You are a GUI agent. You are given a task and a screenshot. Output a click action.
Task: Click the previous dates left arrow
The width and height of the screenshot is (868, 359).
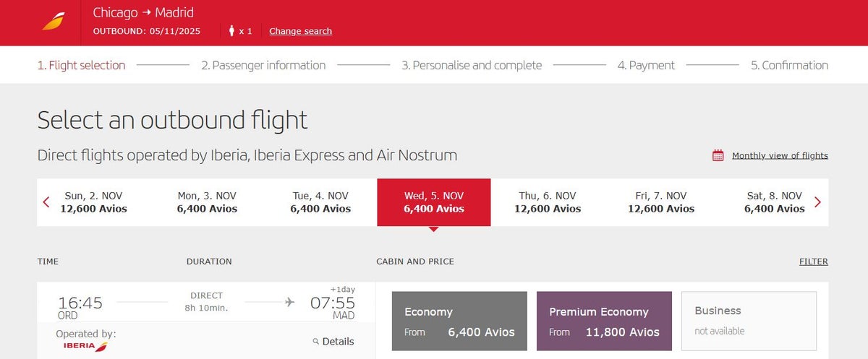46,202
